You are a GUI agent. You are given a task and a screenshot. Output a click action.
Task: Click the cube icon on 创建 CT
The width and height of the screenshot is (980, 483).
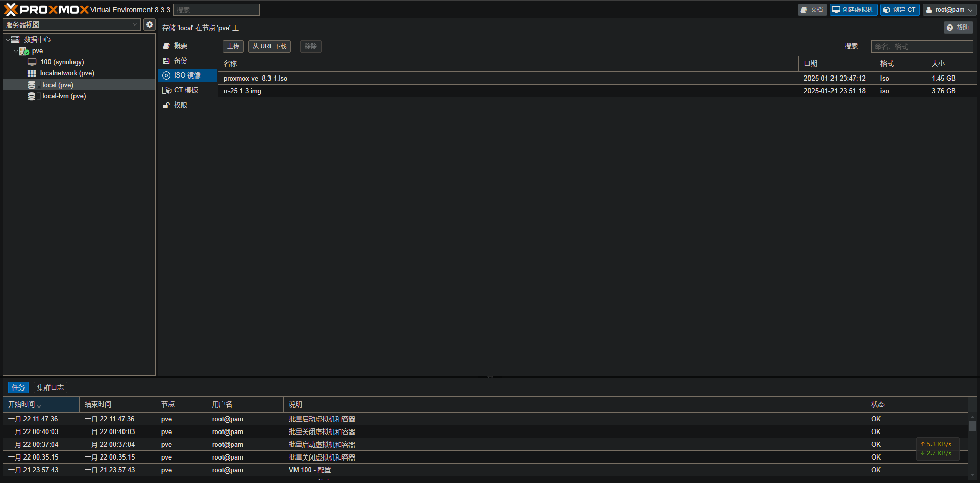tap(887, 10)
